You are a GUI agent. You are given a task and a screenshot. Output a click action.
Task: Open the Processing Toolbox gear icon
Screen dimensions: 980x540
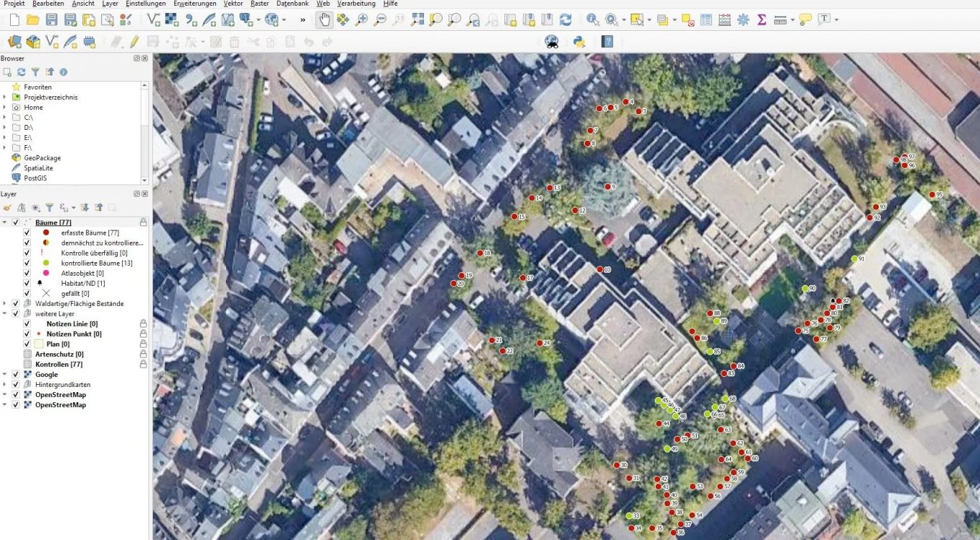click(x=743, y=19)
